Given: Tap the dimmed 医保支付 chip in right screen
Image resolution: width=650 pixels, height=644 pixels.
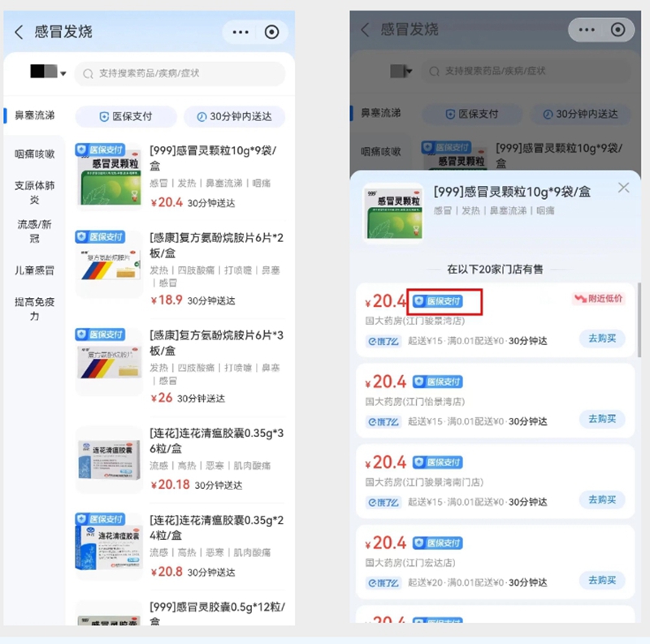Looking at the screenshot, I should (x=472, y=114).
